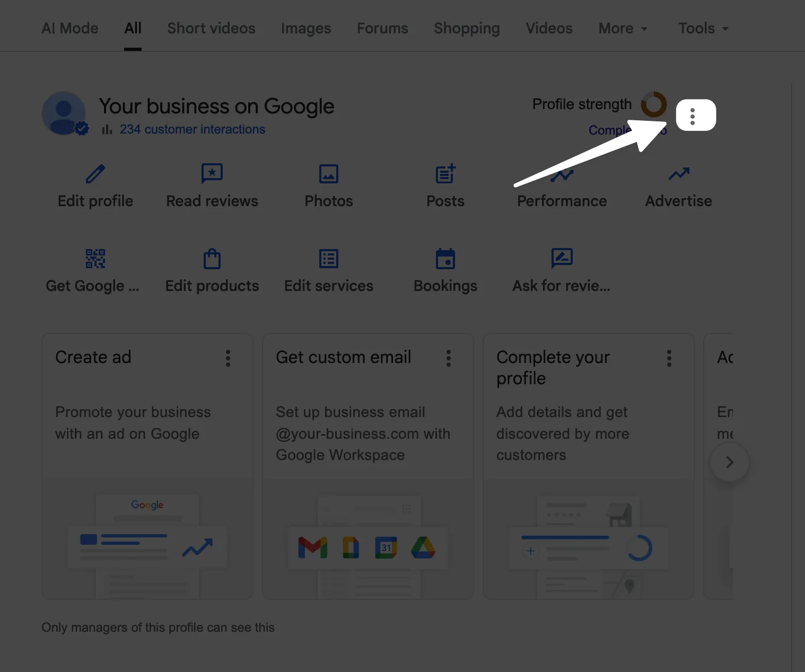Click the Ask for reviews icon
The width and height of the screenshot is (805, 672).
point(562,259)
